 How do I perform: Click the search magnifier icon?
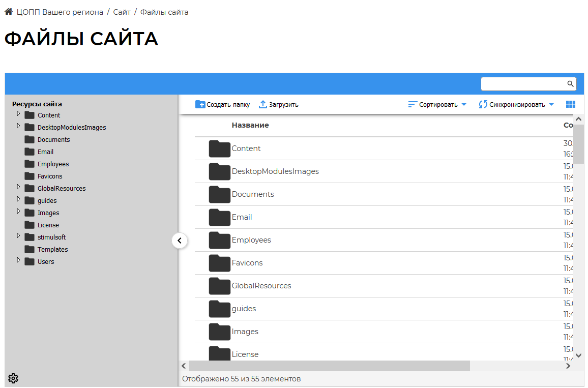click(570, 84)
